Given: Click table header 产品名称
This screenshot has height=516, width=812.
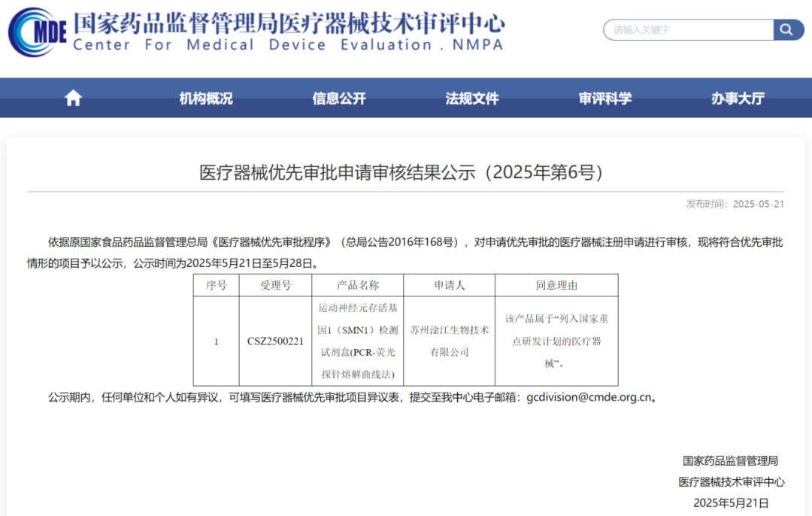Looking at the screenshot, I should (358, 286).
